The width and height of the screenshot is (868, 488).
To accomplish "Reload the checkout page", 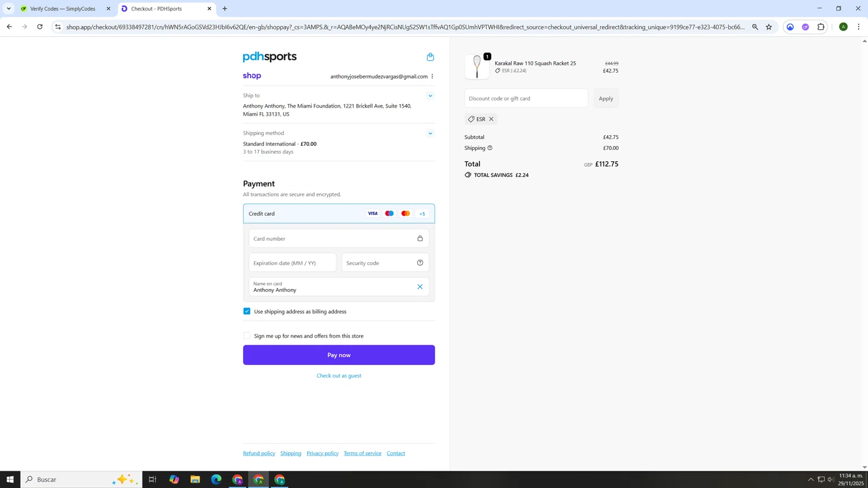I will (x=40, y=27).
